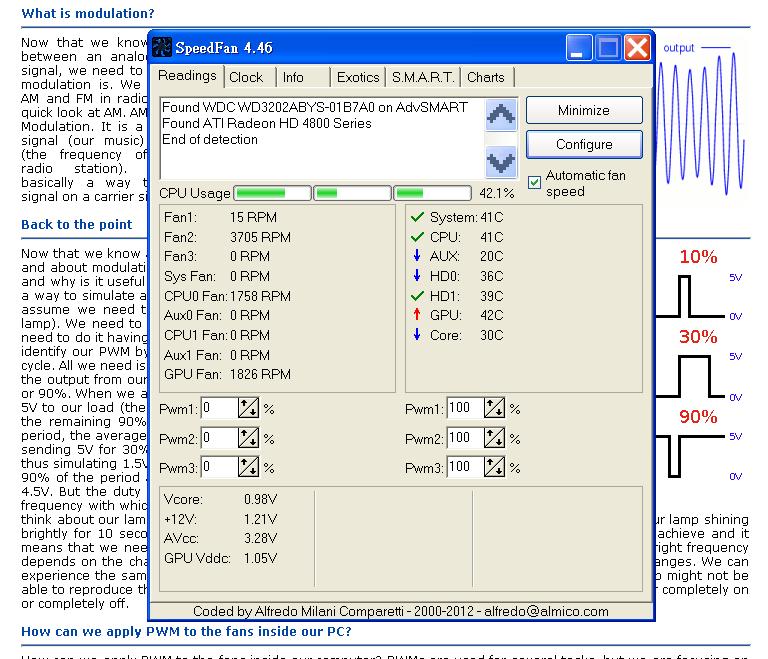Image resolution: width=768 pixels, height=659 pixels.
Task: Open the Exotics tab
Action: [358, 77]
